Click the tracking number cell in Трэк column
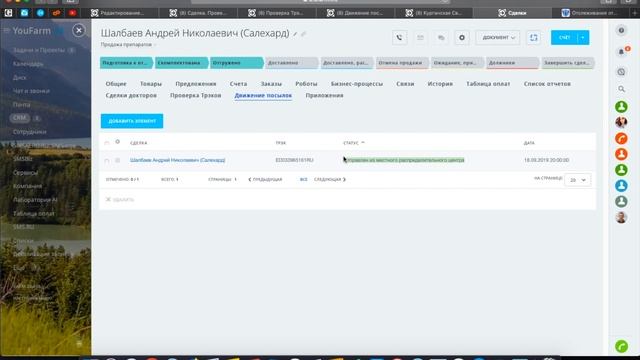 (294, 160)
